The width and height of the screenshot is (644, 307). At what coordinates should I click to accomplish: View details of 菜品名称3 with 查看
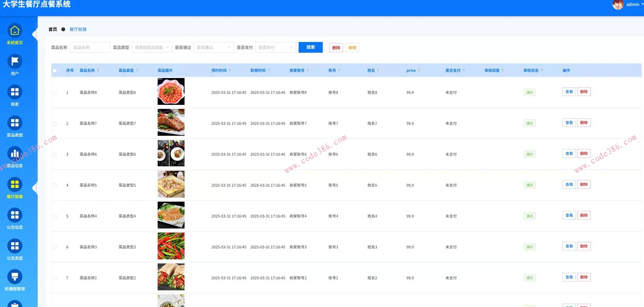569,246
